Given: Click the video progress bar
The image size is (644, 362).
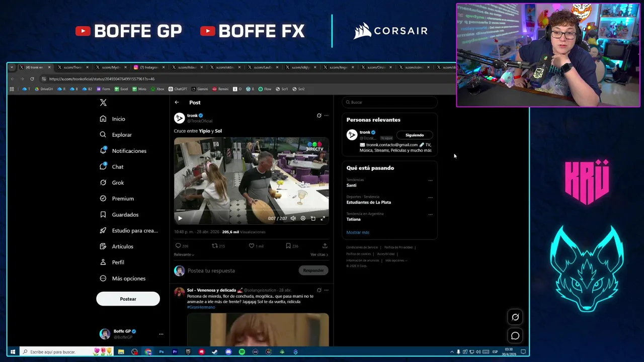Looking at the screenshot, I should pyautogui.click(x=252, y=211).
